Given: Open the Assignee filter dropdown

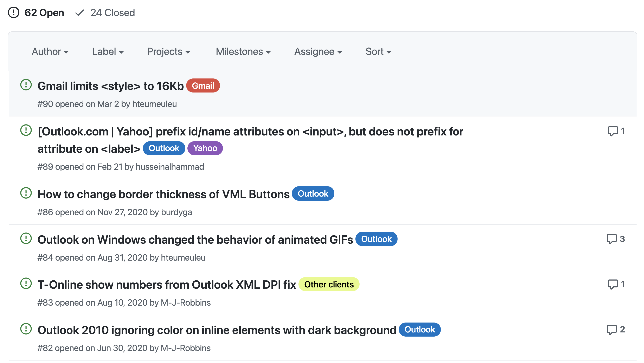Looking at the screenshot, I should [x=318, y=52].
